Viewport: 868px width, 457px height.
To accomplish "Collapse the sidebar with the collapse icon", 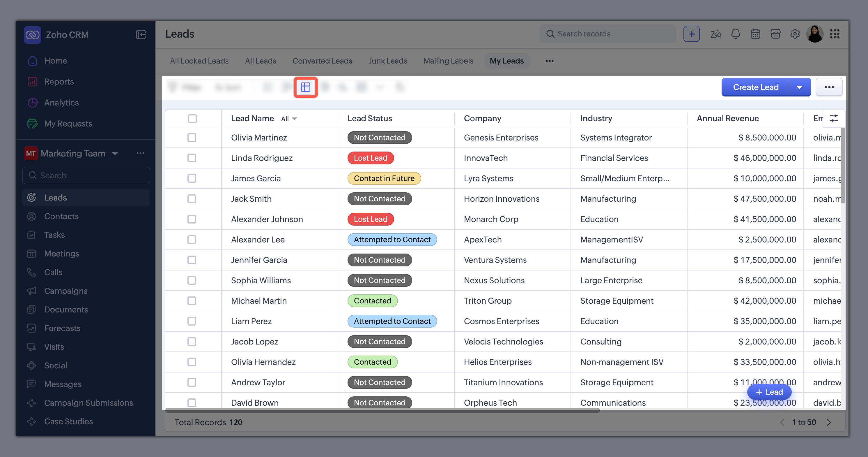I will (141, 34).
